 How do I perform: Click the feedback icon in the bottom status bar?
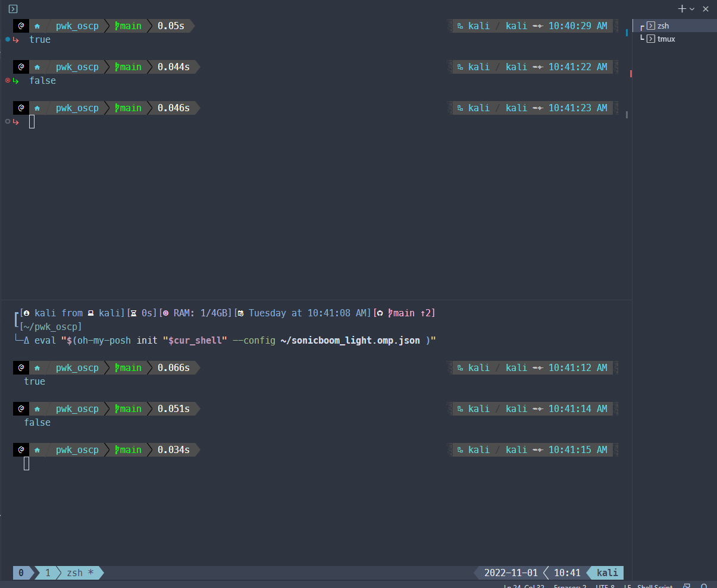point(686,585)
